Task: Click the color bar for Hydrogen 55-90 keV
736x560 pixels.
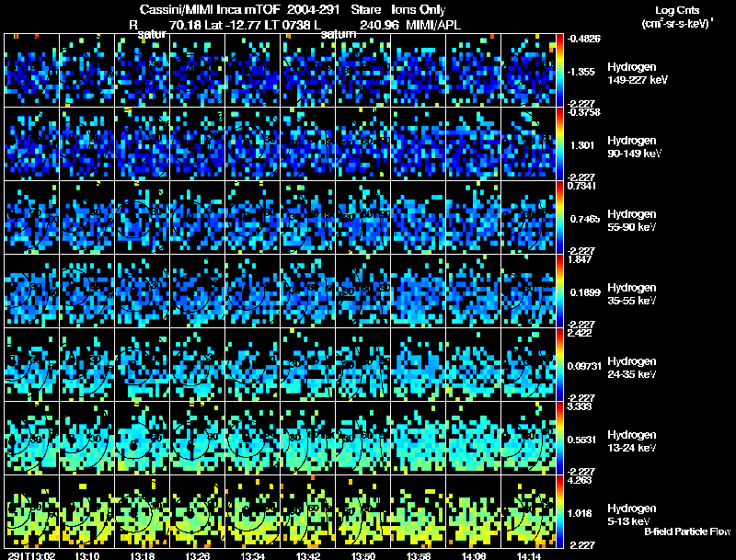Action: coord(559,217)
